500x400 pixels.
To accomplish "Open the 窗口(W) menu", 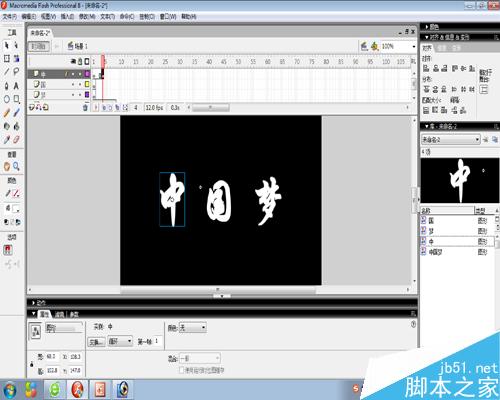I will [x=168, y=16].
